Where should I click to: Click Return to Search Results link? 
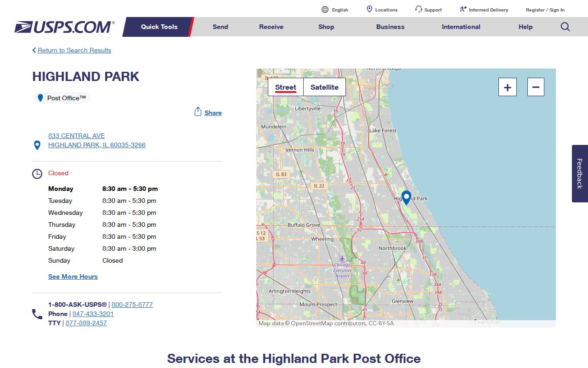[74, 50]
